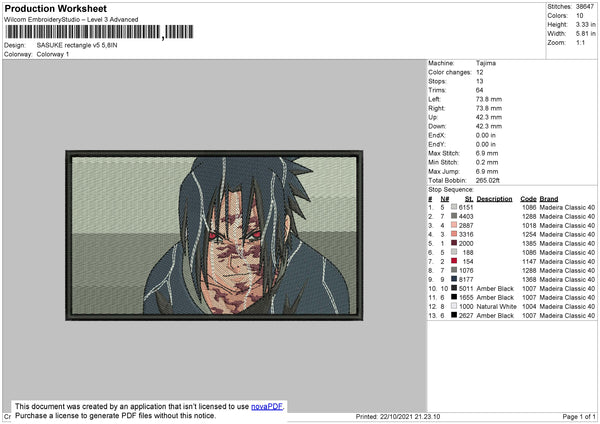This screenshot has width=600, height=424.
Task: Select the design barcode at top
Action: pos(100,32)
